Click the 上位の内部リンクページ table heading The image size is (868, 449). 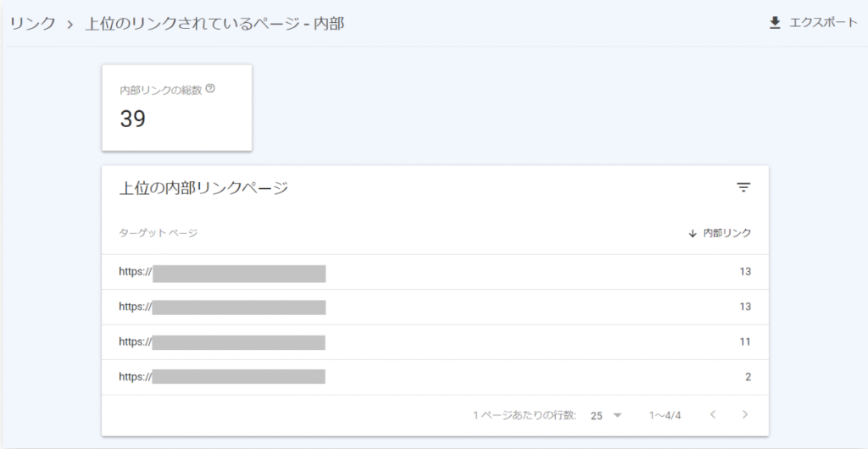pyautogui.click(x=203, y=188)
